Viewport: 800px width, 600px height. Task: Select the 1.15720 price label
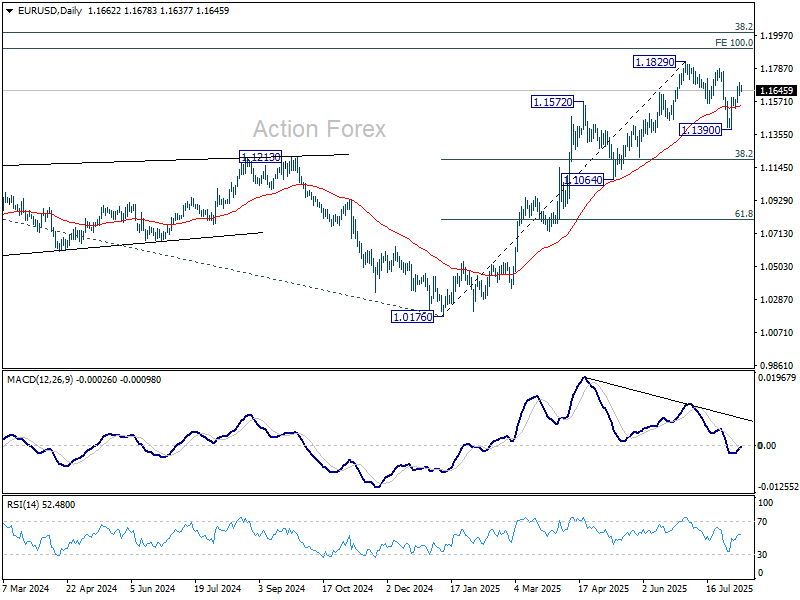point(553,102)
